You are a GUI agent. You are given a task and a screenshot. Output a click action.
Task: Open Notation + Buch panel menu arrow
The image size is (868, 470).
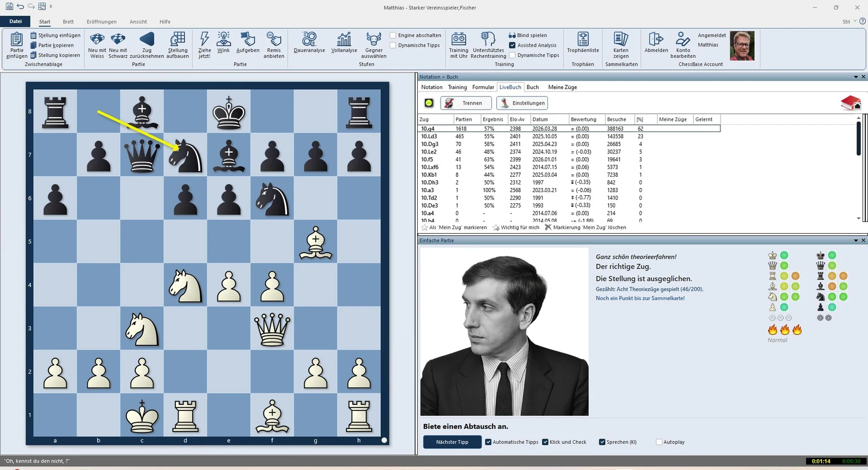coord(856,77)
